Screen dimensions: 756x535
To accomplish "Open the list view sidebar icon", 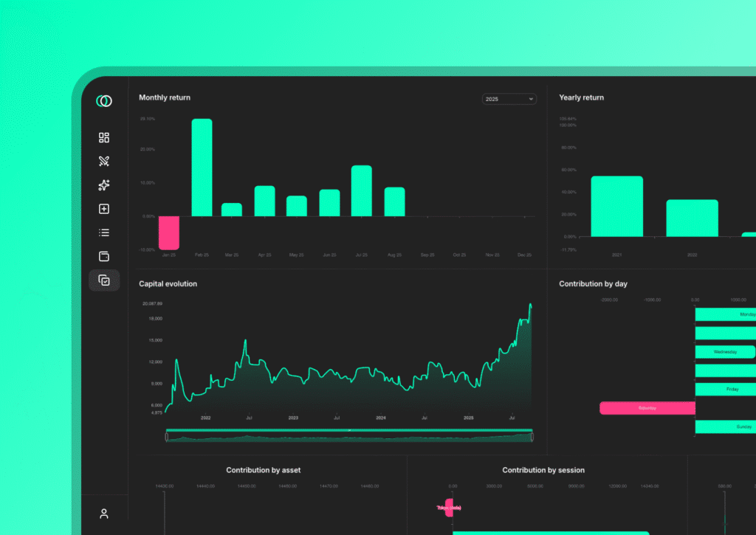I will (x=104, y=232).
